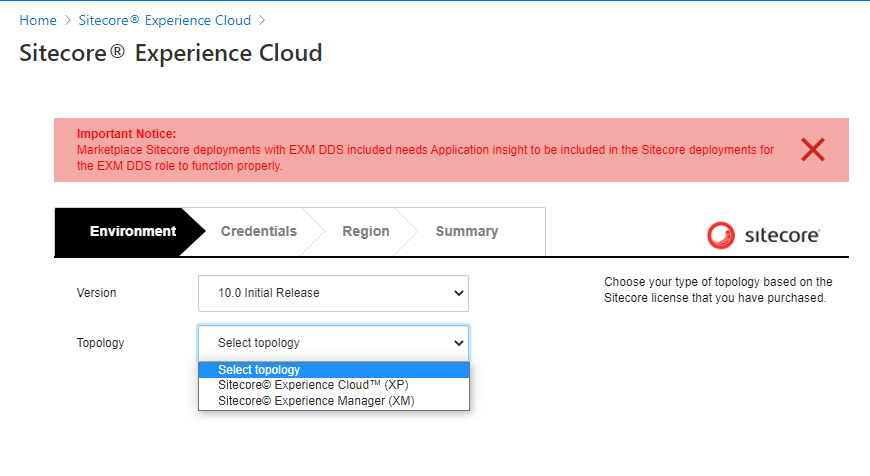Open the Sitecore Experience Cloud breadcrumb link
The height and width of the screenshot is (476, 870).
pos(165,20)
